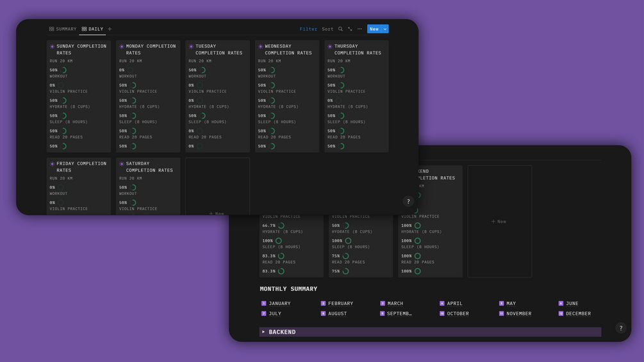Click the sun icon on Monday card
The image size is (644, 362).
(x=122, y=46)
